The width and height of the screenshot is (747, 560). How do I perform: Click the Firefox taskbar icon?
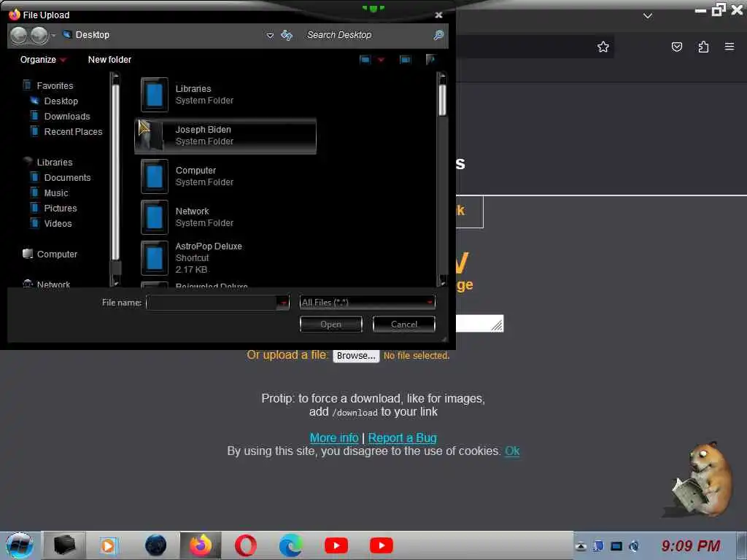pos(201,545)
